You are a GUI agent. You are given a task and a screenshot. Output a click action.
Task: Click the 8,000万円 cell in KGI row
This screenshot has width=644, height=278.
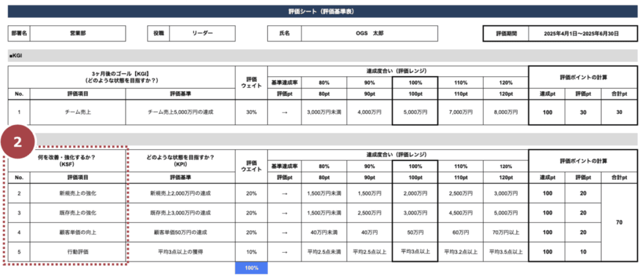click(x=505, y=112)
